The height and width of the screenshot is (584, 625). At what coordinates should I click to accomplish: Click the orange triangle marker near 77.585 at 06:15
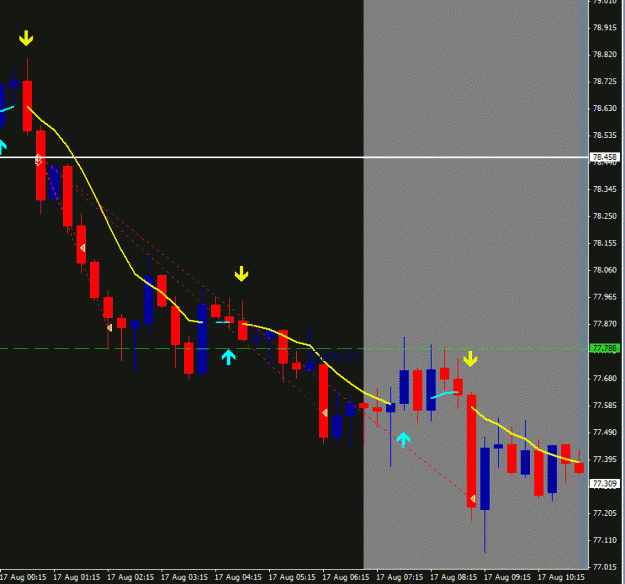tap(325, 413)
